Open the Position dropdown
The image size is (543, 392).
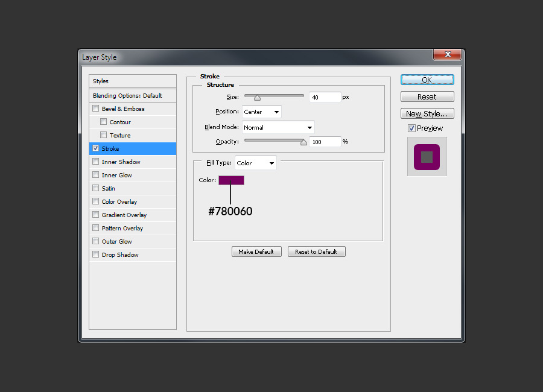261,112
